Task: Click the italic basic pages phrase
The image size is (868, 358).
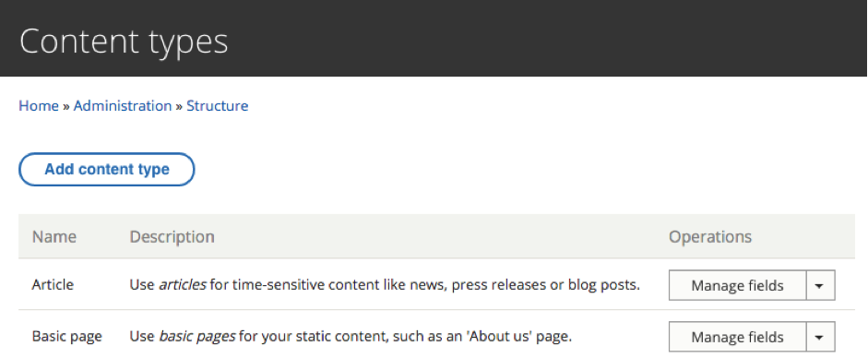Action: [197, 337]
